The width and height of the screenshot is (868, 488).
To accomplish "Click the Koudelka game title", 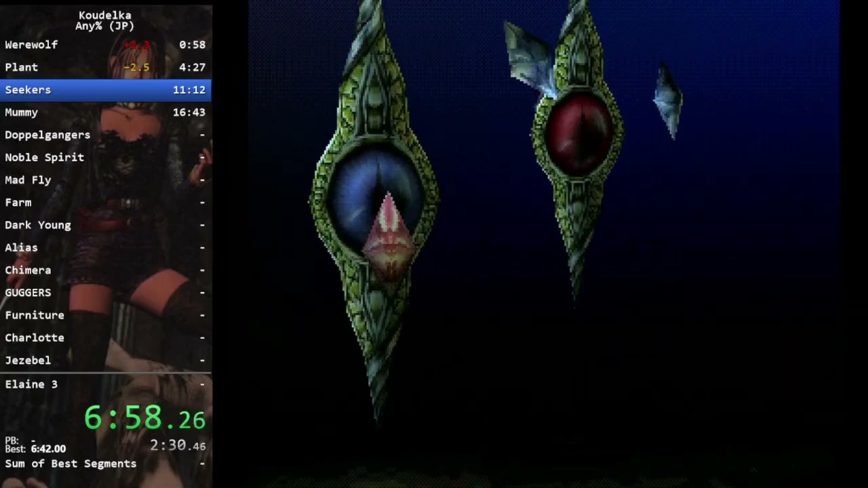I will coord(105,15).
